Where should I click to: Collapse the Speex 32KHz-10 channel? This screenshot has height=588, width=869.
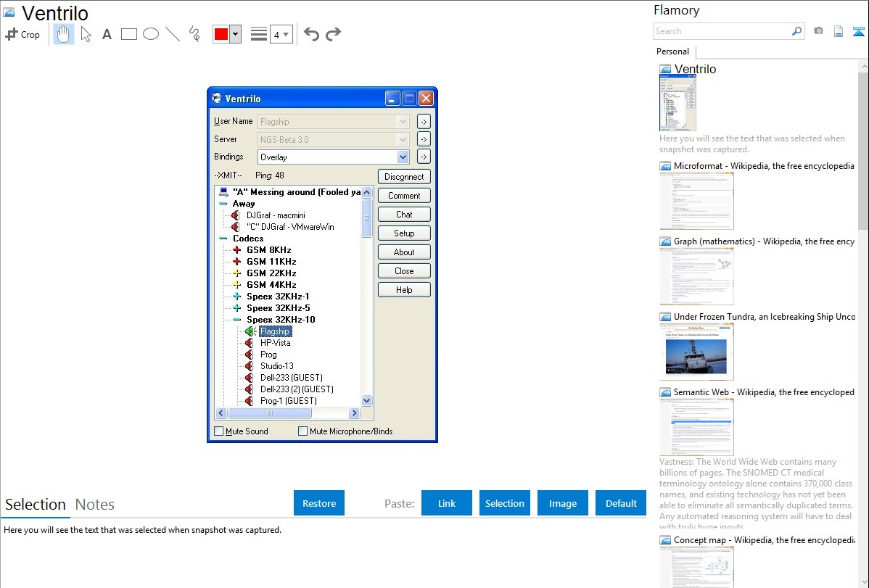pos(236,320)
